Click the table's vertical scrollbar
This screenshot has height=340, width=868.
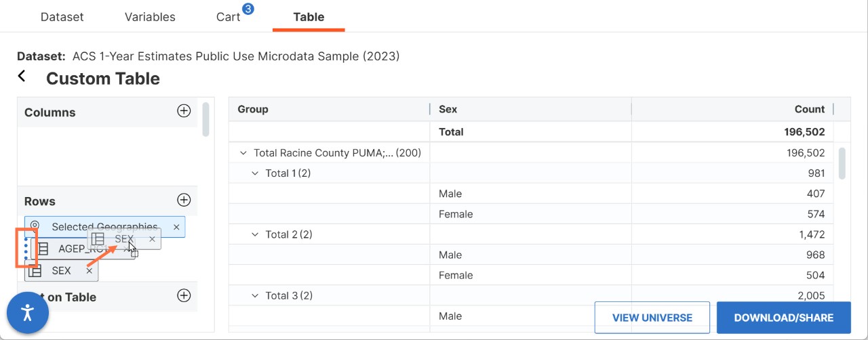[842, 163]
